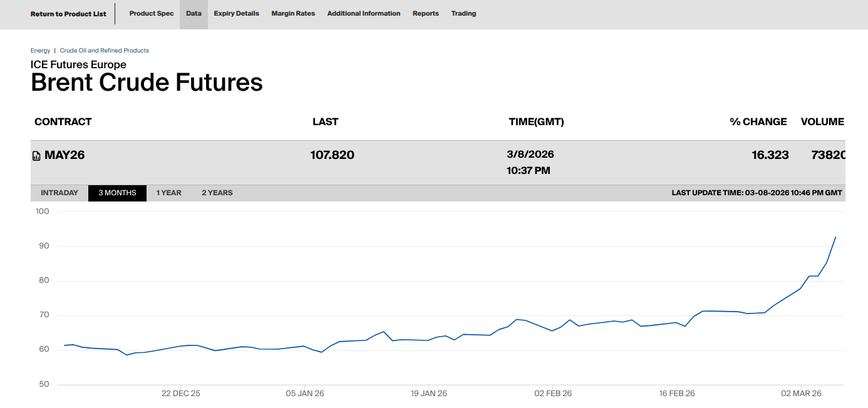Viewport: 868px width, 408px height.
Task: Click the chart icon beside MAY26
Action: pyautogui.click(x=36, y=156)
